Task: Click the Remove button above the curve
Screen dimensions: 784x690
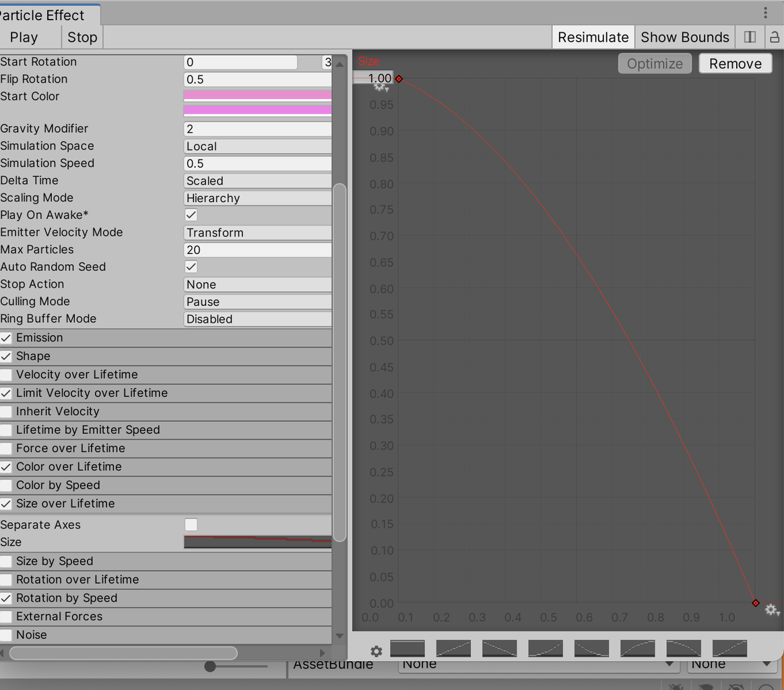Action: click(735, 63)
